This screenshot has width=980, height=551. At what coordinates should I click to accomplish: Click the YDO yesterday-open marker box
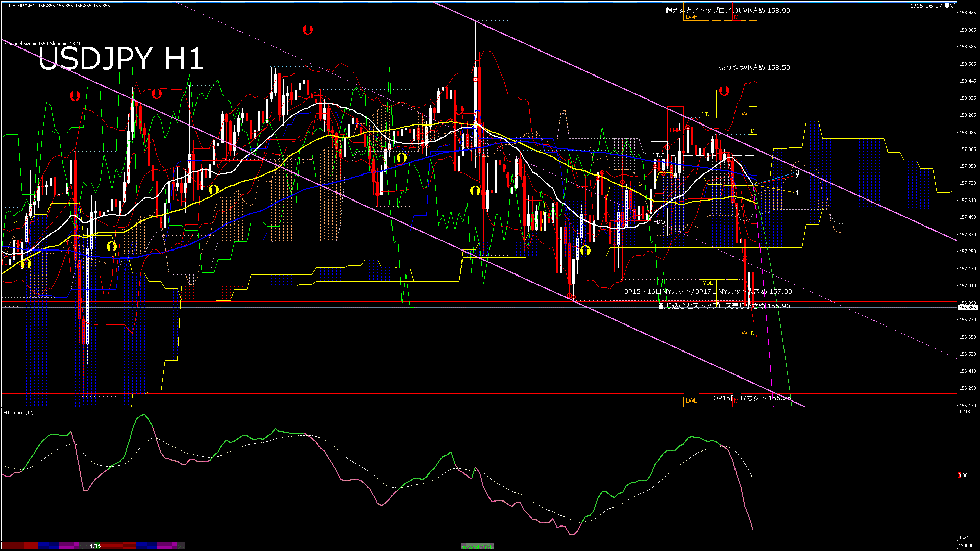(x=659, y=222)
